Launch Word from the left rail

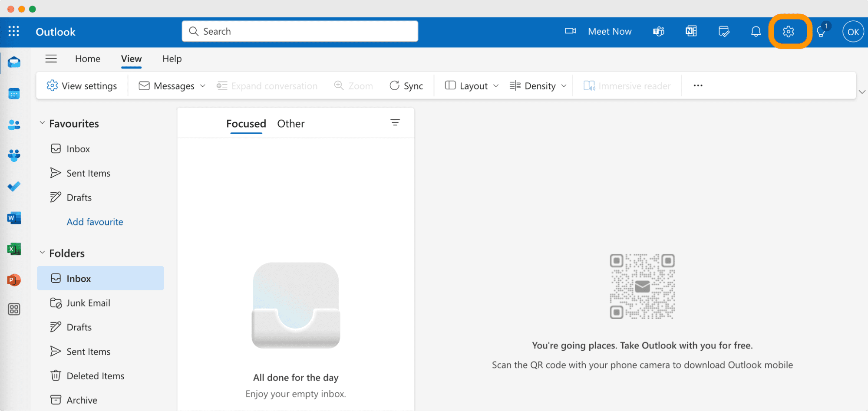tap(14, 217)
